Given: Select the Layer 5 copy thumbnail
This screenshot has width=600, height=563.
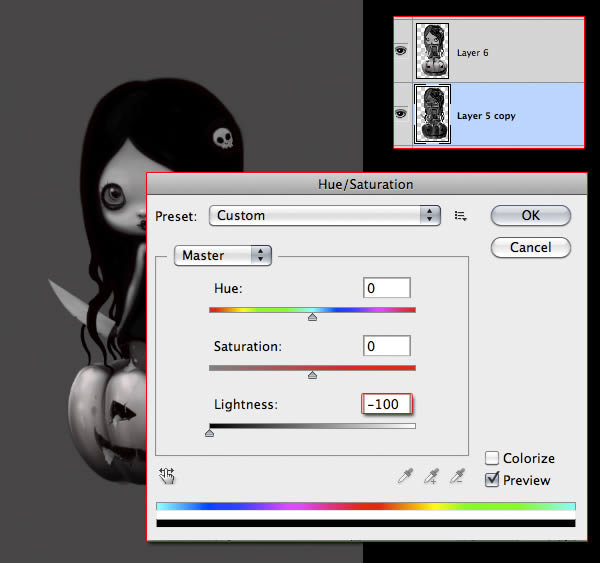Looking at the screenshot, I should coord(433,114).
